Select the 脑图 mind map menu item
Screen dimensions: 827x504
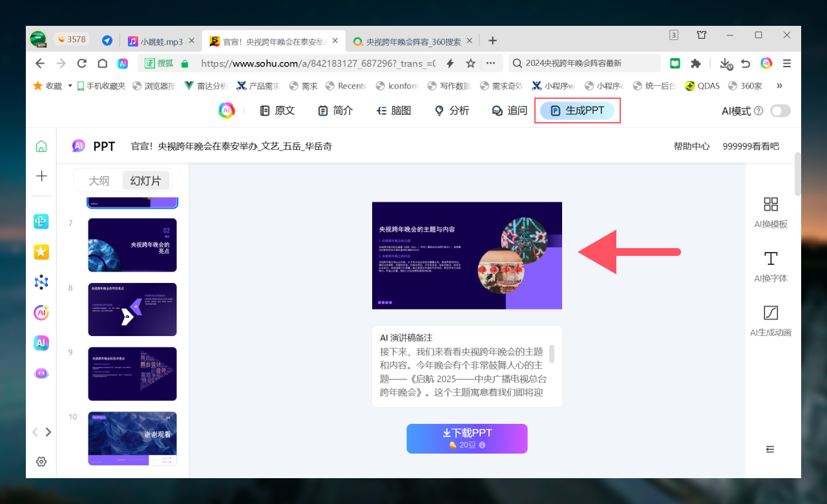tap(394, 110)
